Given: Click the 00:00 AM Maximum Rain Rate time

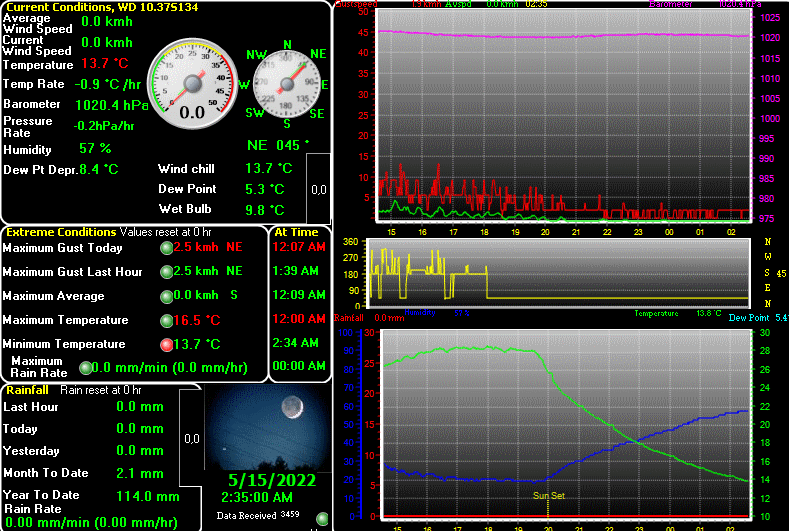Looking at the screenshot, I should pos(299,366).
